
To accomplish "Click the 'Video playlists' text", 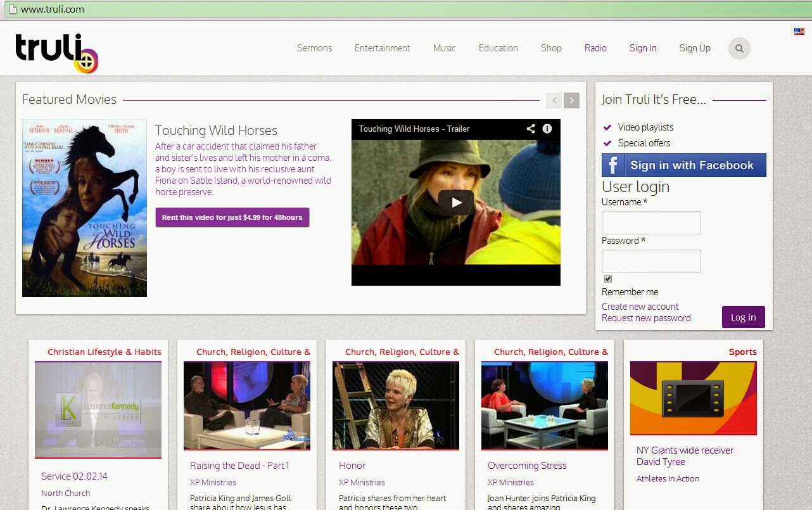I will click(645, 127).
